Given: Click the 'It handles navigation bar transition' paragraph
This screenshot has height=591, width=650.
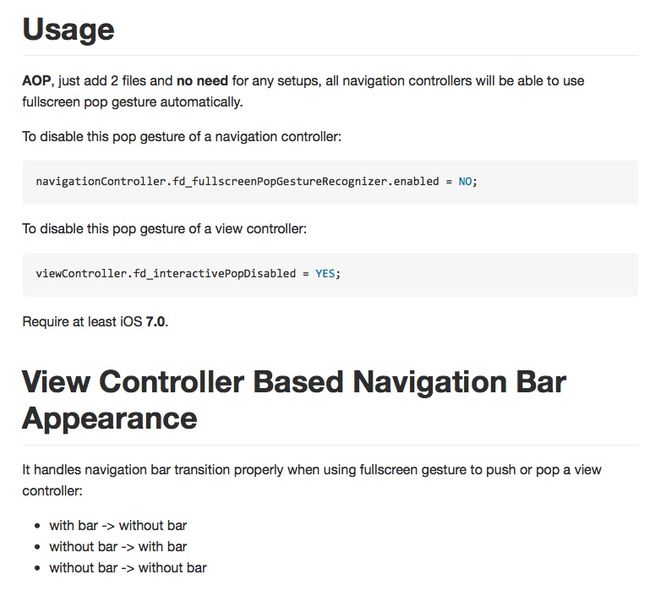Looking at the screenshot, I should pyautogui.click(x=312, y=480).
